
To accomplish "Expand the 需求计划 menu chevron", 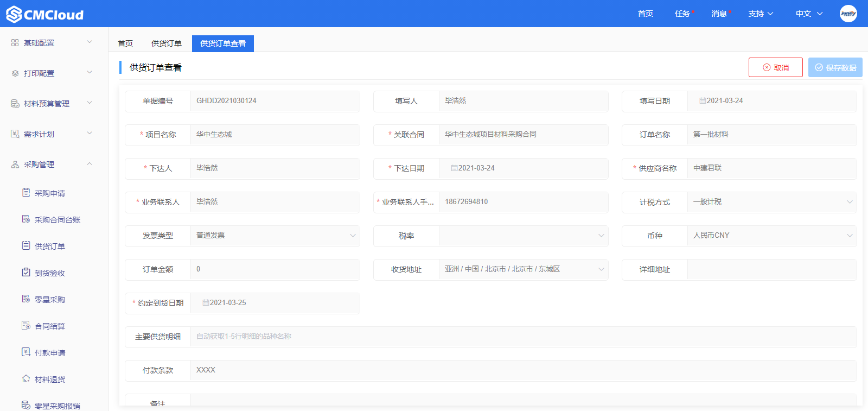I will point(90,134).
